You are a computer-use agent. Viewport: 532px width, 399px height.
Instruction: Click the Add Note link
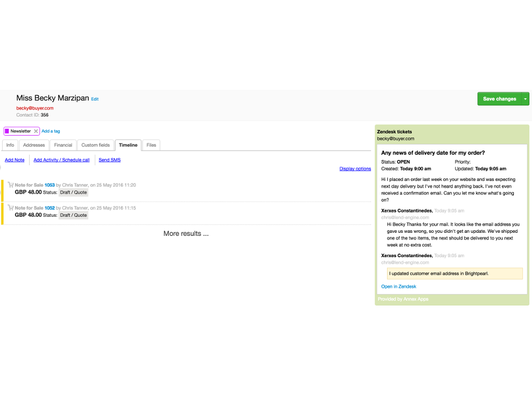[x=15, y=160]
